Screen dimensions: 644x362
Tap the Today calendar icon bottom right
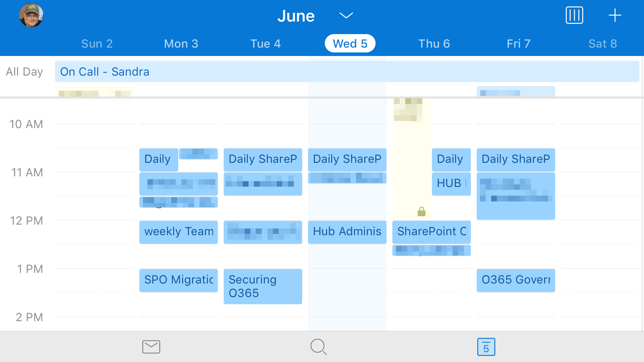pyautogui.click(x=486, y=347)
